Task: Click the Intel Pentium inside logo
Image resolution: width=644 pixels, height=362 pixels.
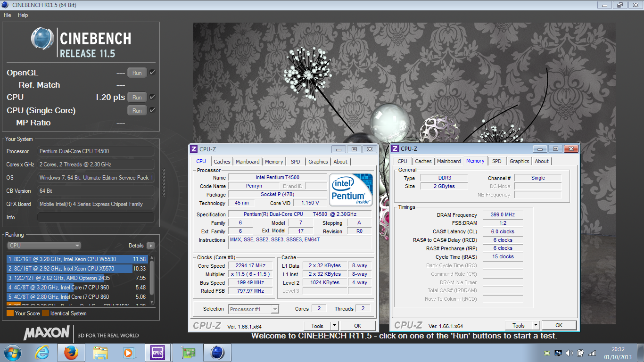Action: pyautogui.click(x=351, y=189)
